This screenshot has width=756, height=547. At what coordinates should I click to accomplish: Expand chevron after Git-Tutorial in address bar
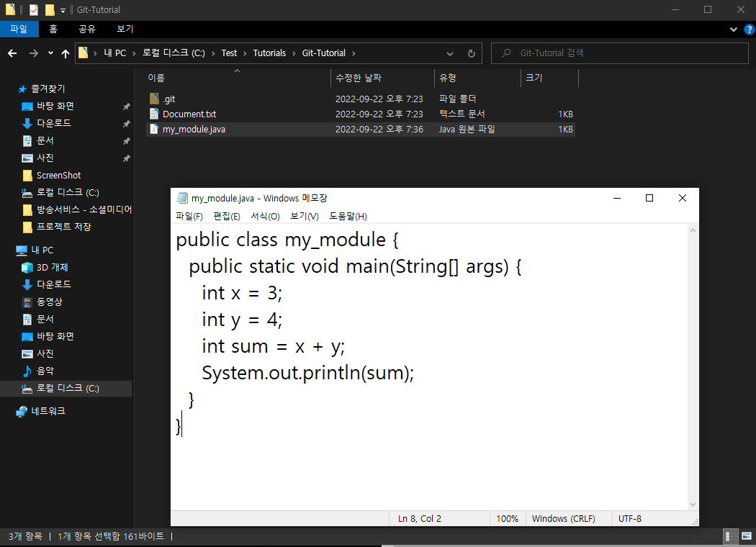(x=354, y=53)
